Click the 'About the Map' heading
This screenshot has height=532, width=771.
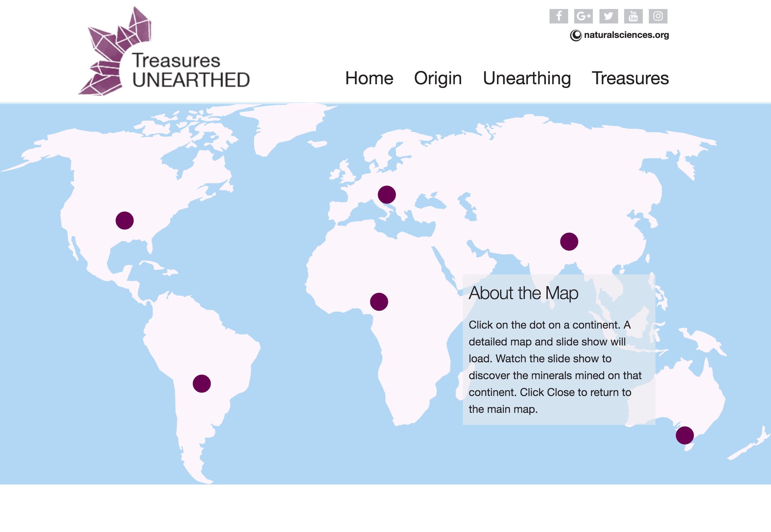[x=523, y=293]
